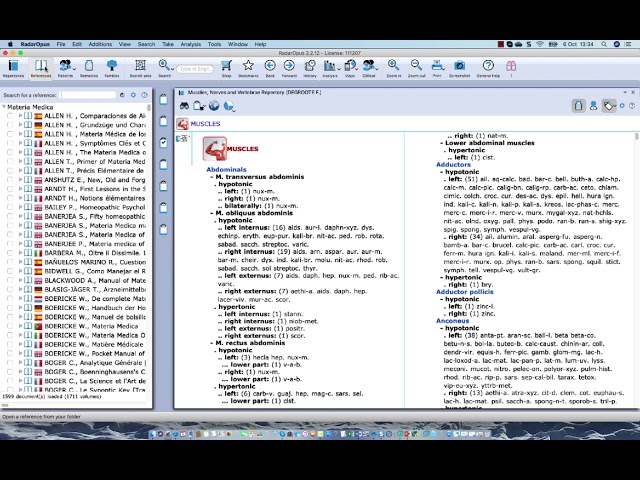The height and width of the screenshot is (480, 640).
Task: Open the Analysis chart icon
Action: [329, 68]
